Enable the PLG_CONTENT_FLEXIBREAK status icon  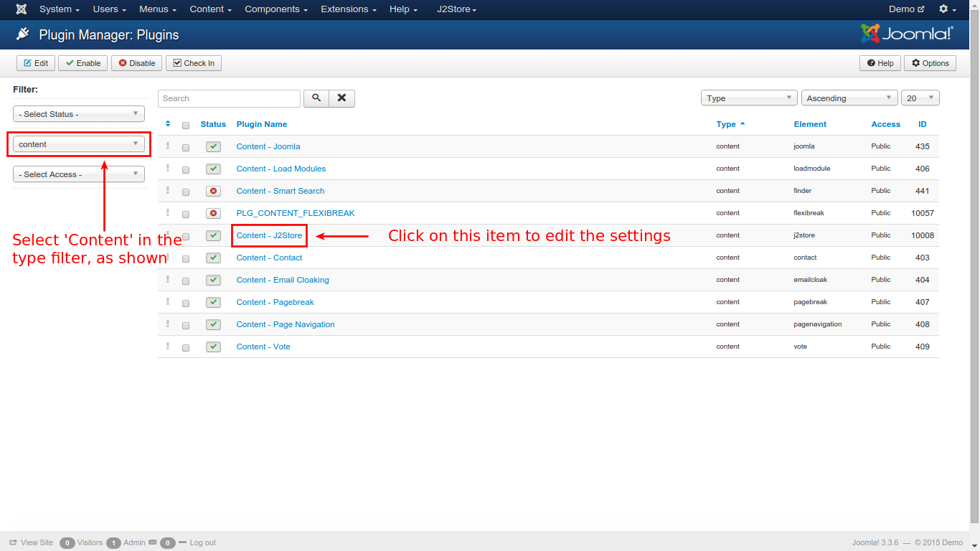tap(213, 213)
